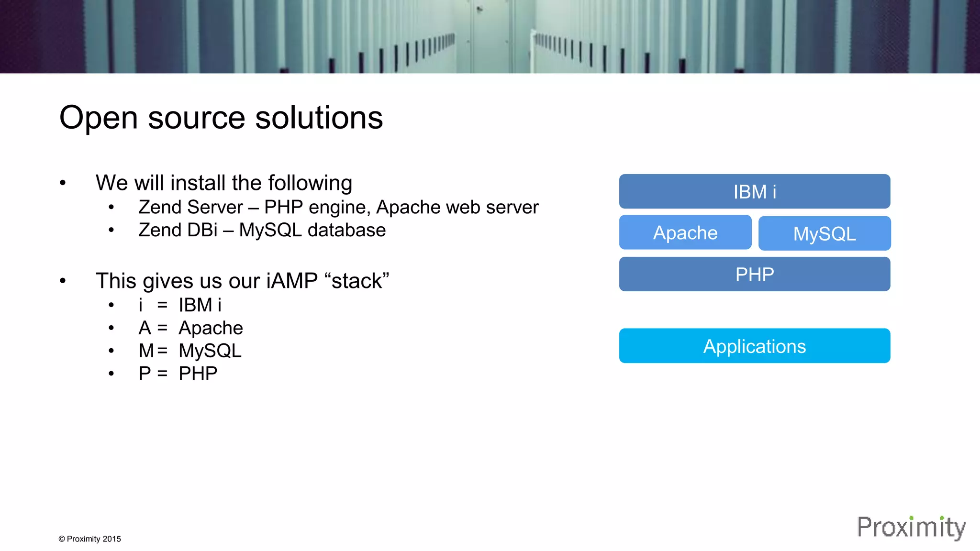Click the IBM i stack box
Screen dimensions: 980x551
click(755, 191)
